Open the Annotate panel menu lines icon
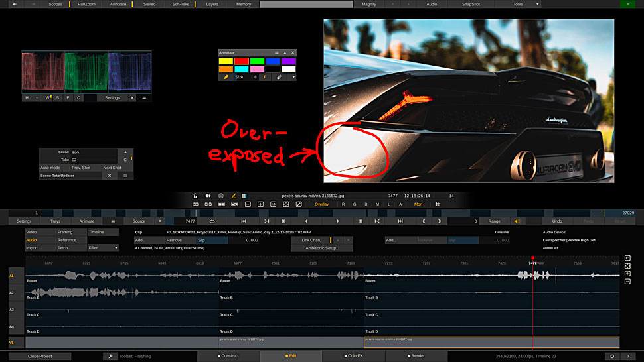644x362 pixels. [x=277, y=53]
